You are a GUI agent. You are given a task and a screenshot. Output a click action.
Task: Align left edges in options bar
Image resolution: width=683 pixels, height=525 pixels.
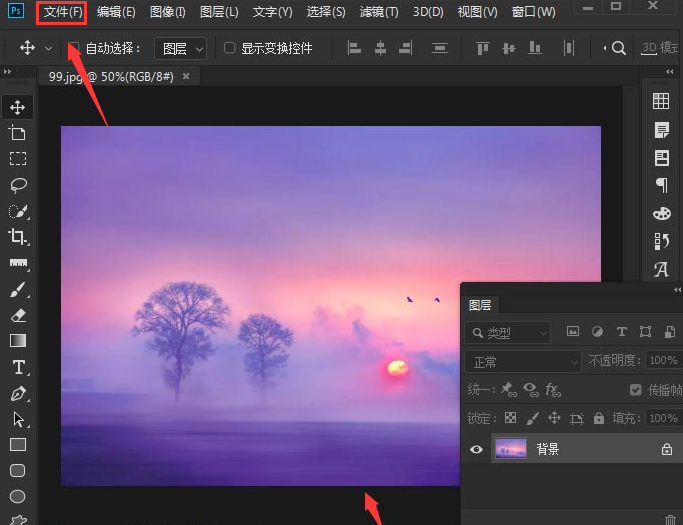coord(354,48)
